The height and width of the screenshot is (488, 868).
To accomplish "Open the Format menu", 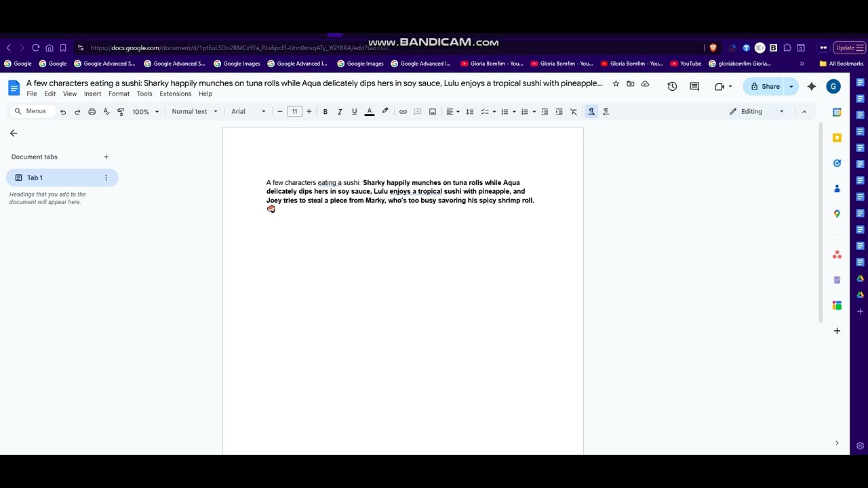I will click(x=119, y=94).
